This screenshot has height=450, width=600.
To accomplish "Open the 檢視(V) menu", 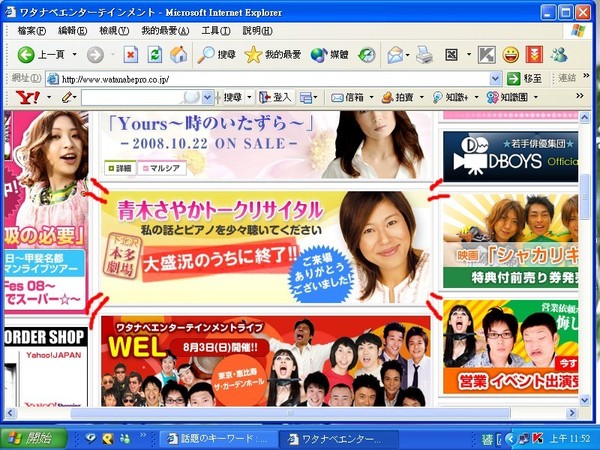I will click(114, 31).
